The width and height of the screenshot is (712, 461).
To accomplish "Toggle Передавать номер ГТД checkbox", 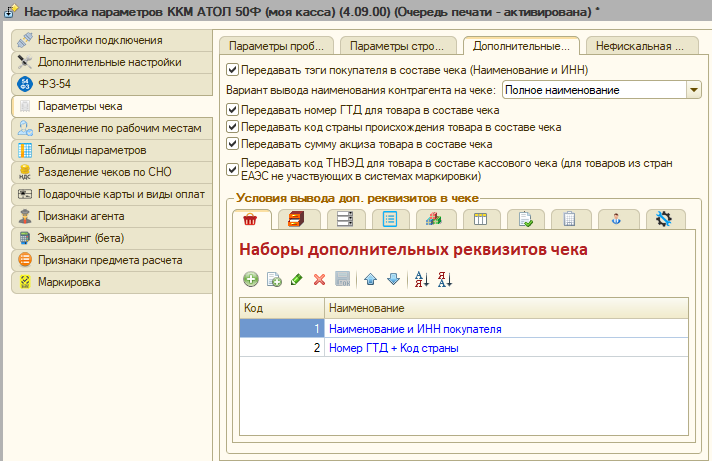I will (x=232, y=109).
